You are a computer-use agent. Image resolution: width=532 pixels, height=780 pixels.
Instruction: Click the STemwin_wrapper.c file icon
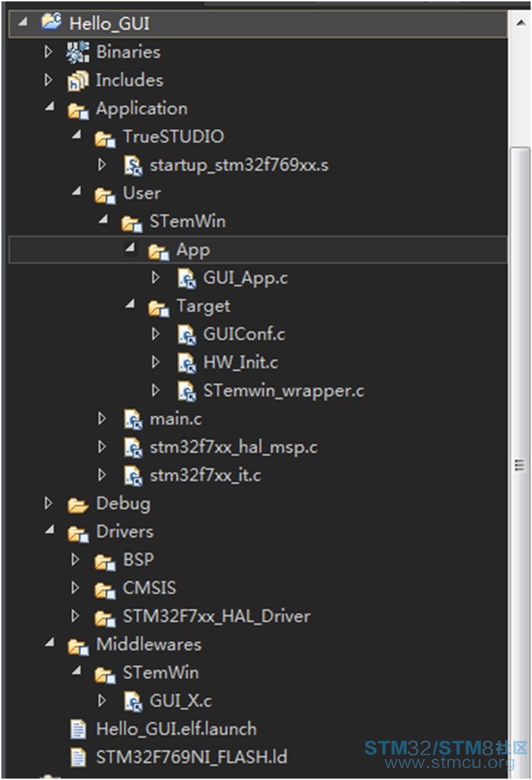tap(186, 391)
